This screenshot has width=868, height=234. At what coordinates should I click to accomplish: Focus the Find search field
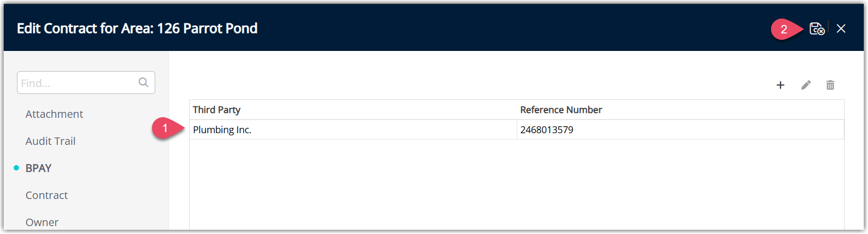(86, 83)
